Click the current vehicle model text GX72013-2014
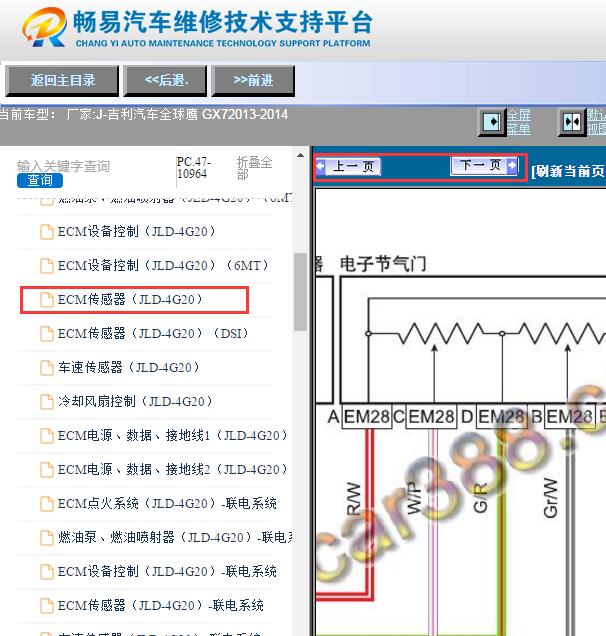Viewport: 606px width, 636px height. pos(245,114)
